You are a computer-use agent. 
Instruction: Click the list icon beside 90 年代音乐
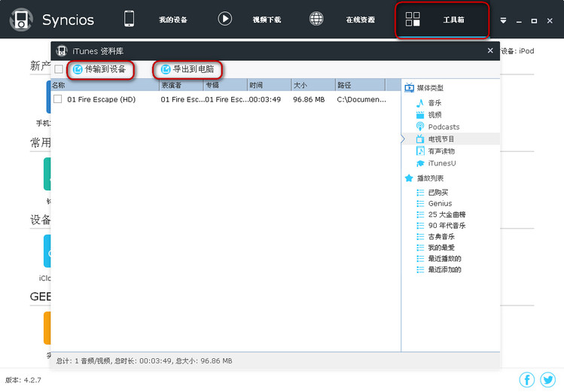(420, 226)
